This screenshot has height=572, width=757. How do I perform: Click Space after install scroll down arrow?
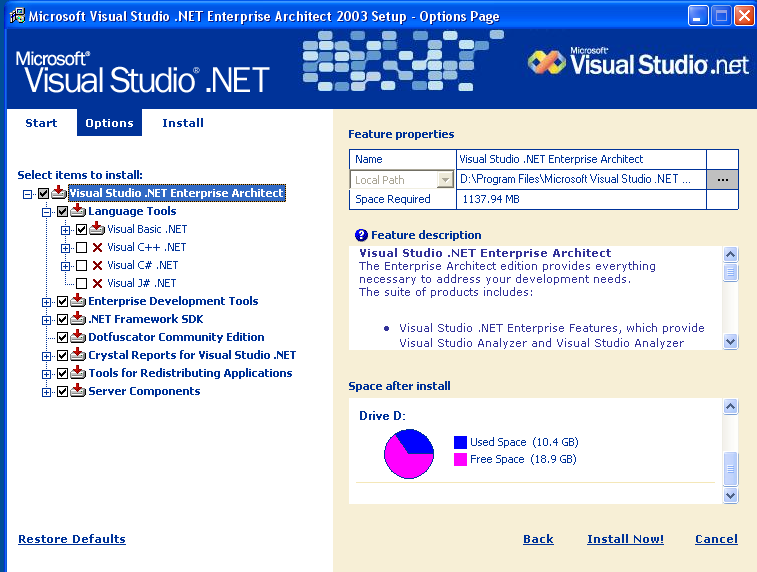730,495
